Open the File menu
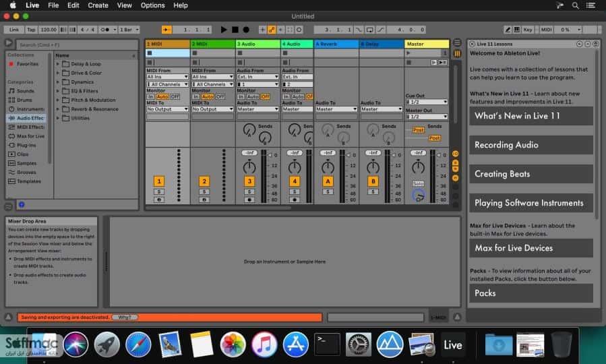Image resolution: width=606 pixels, height=364 pixels. pos(53,5)
